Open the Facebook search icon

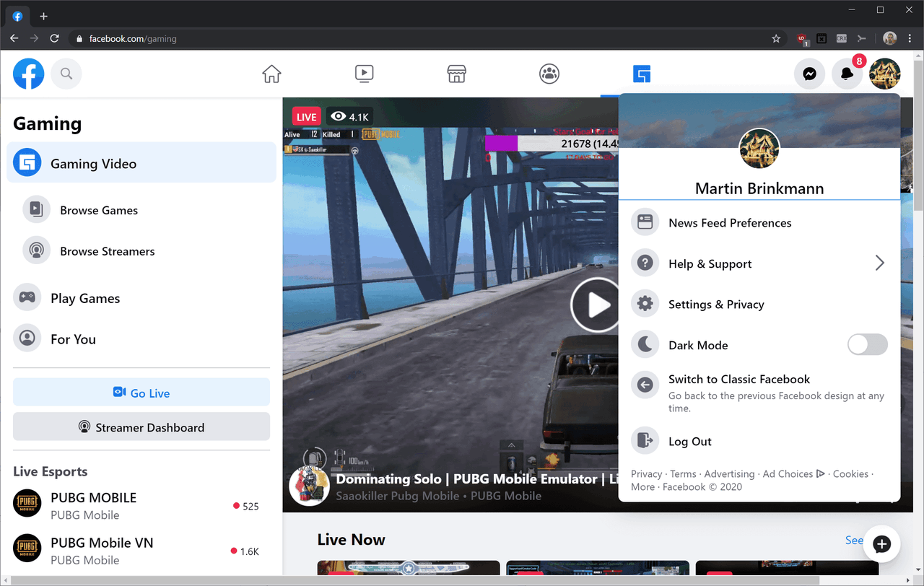click(x=66, y=74)
